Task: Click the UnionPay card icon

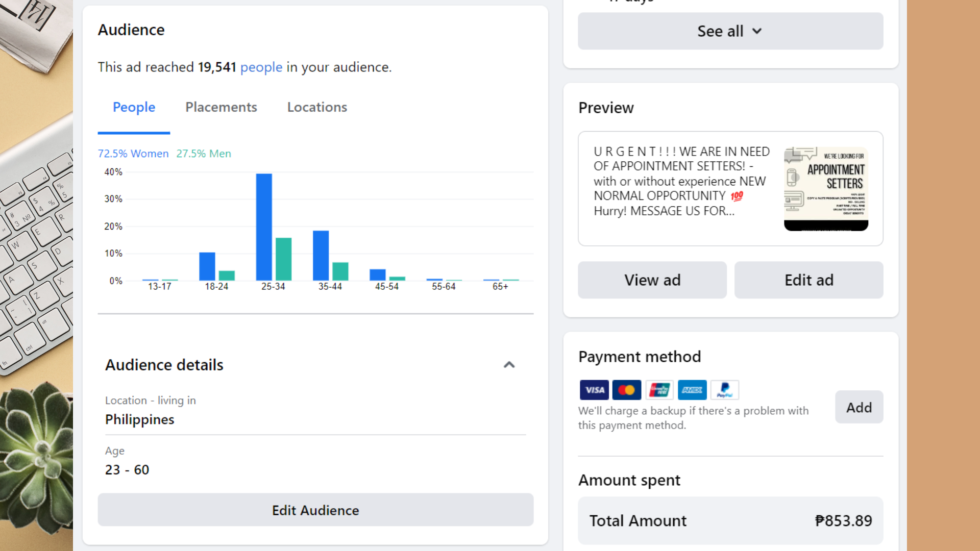Action: [659, 390]
